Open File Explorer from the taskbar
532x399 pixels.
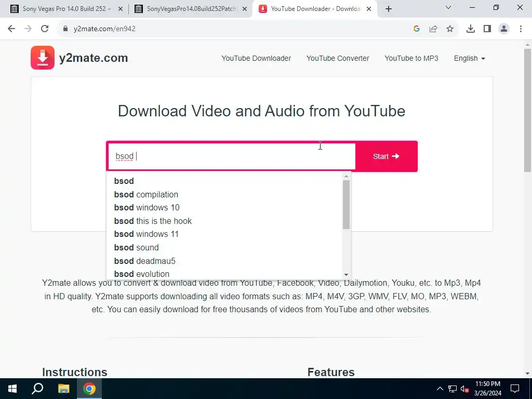click(x=63, y=389)
